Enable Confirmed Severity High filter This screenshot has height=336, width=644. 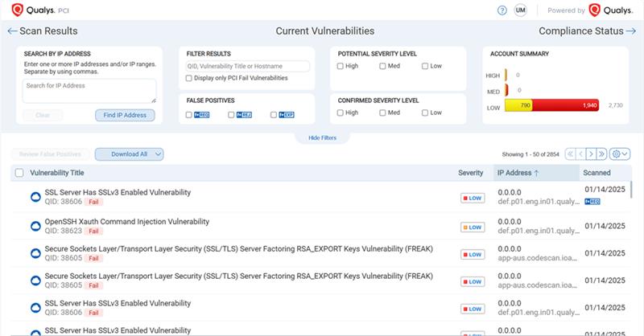[340, 113]
